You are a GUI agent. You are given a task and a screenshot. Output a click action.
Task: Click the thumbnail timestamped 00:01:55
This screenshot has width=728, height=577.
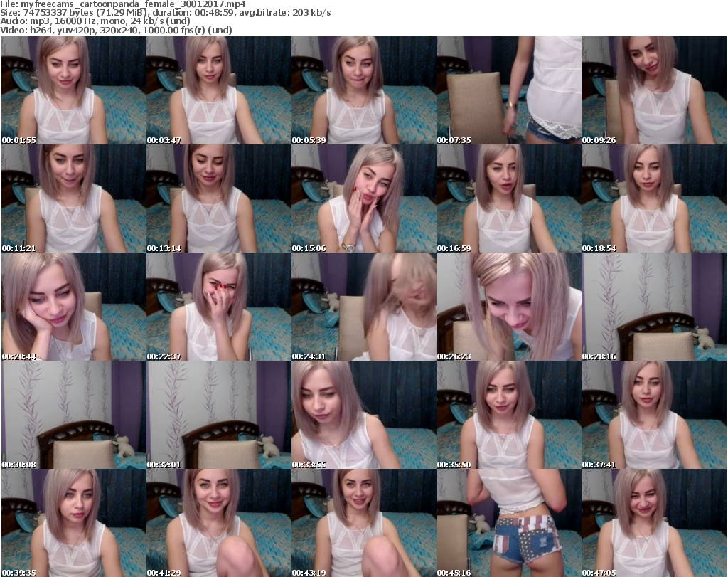coord(73,90)
